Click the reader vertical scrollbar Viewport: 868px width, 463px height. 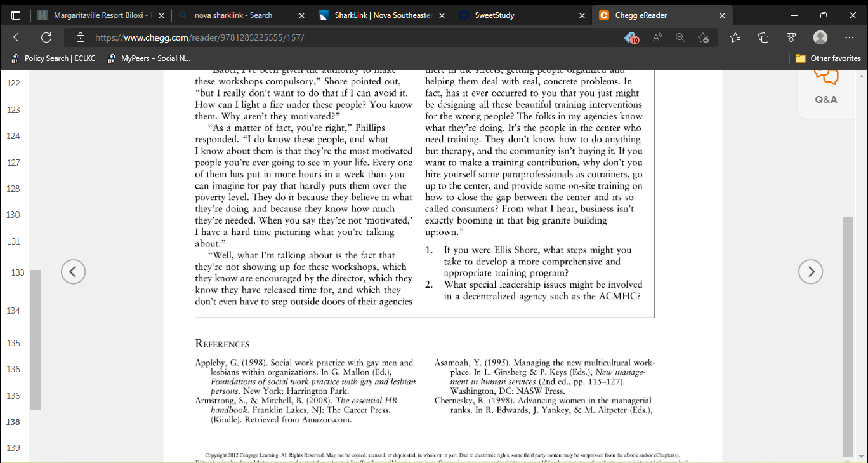pos(848,337)
